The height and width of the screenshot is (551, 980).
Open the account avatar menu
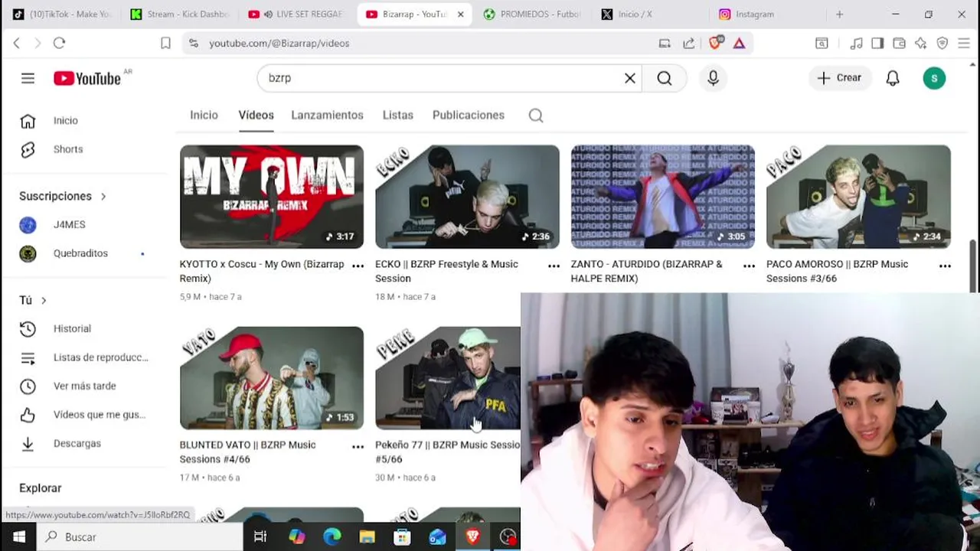pos(934,78)
